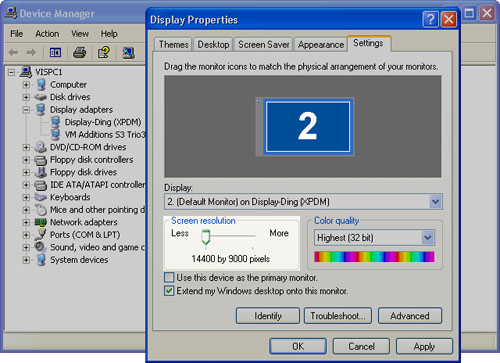Click the Scan for hardware changes icon
This screenshot has width=500, height=363.
(x=128, y=52)
